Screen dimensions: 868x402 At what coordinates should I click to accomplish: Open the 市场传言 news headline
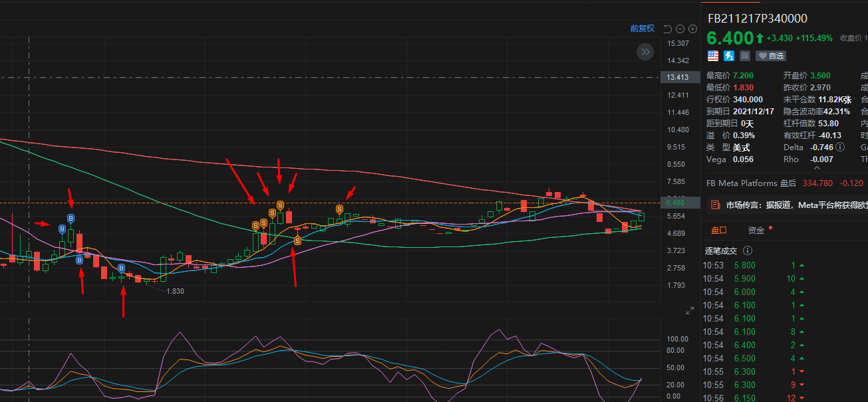(x=797, y=205)
